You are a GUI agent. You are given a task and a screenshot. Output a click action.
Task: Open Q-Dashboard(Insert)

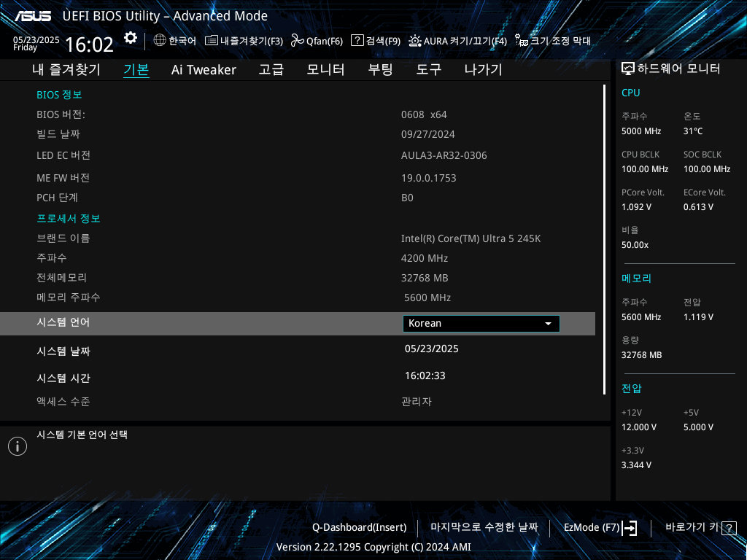point(359,528)
